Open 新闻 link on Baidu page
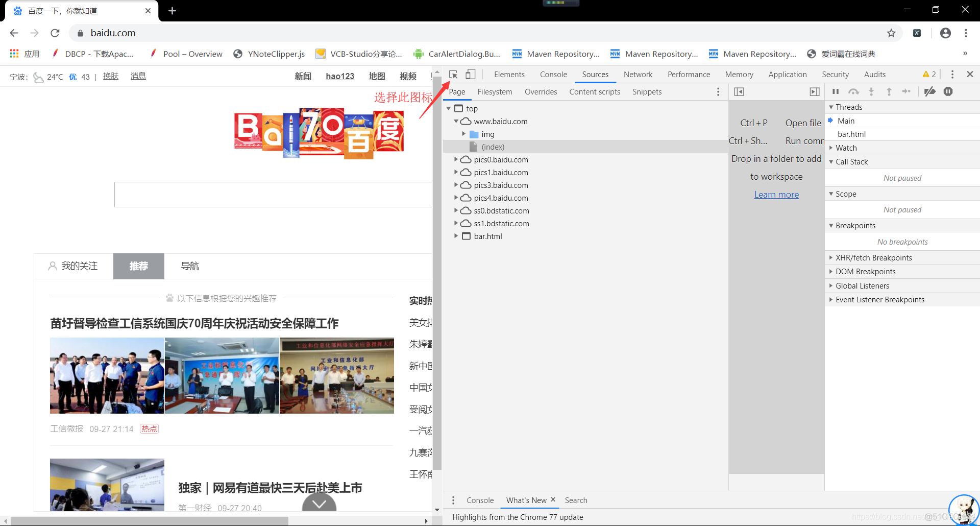Image resolution: width=980 pixels, height=526 pixels. (303, 76)
